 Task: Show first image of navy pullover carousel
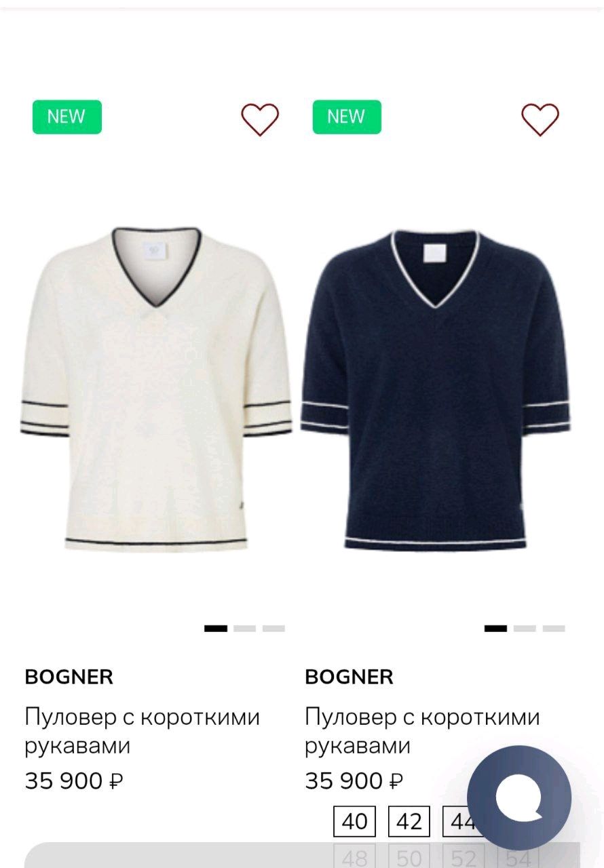(495, 629)
